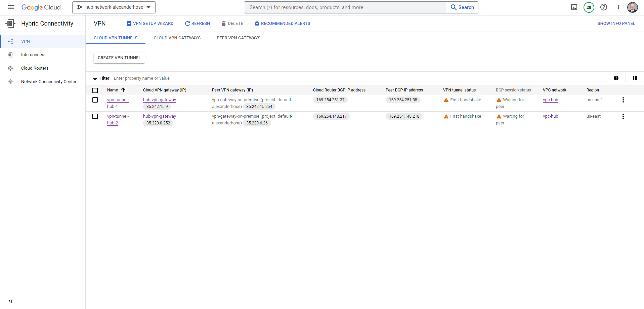Check the vpn-tunnel-hub-1 row checkbox

point(95,100)
